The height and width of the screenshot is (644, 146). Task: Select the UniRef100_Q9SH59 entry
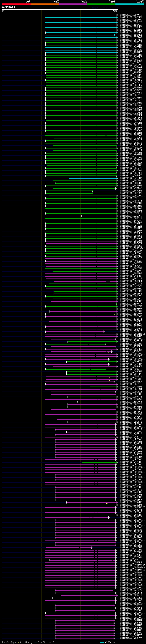(131, 20)
